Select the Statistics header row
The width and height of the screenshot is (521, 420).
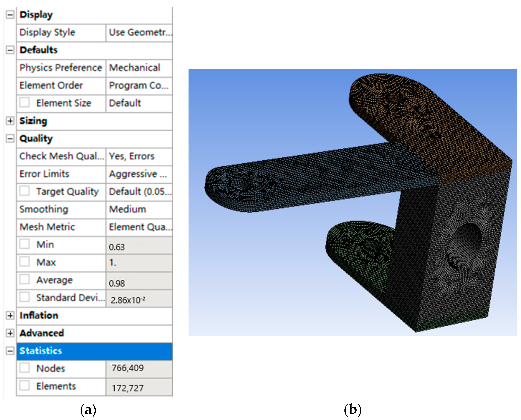94,351
